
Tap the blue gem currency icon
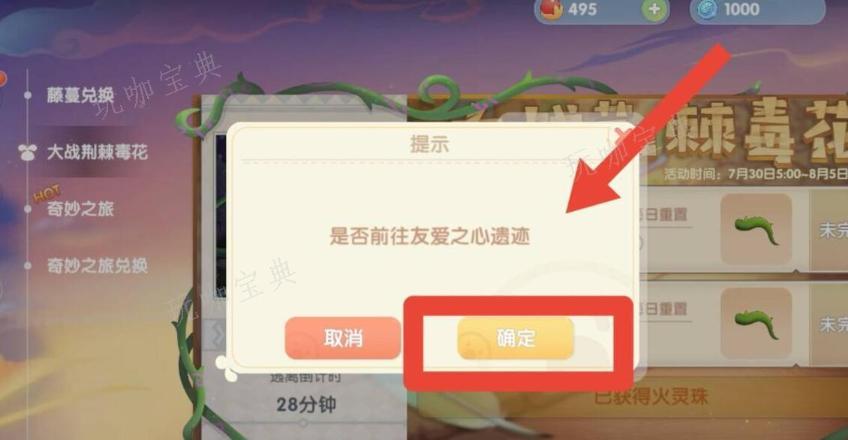coord(706,9)
